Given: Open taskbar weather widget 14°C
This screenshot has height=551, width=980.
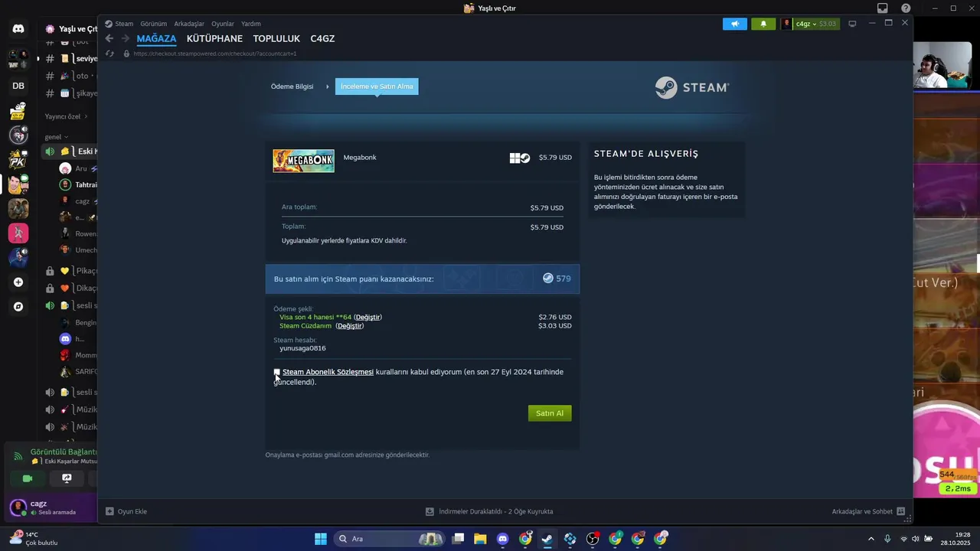Looking at the screenshot, I should coord(34,539).
